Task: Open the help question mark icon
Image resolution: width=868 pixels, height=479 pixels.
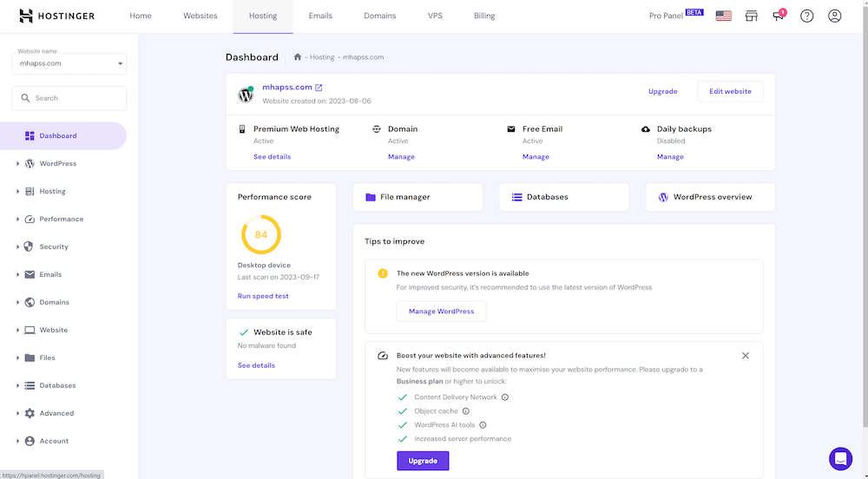Action: [x=807, y=16]
